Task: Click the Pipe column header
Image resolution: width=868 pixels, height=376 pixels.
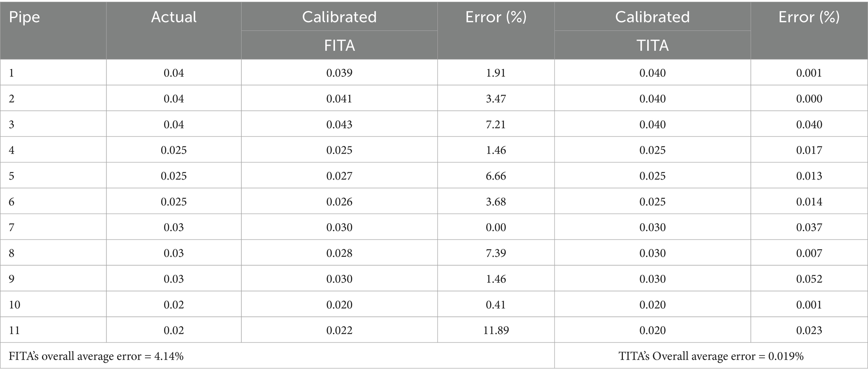Action: point(24,17)
